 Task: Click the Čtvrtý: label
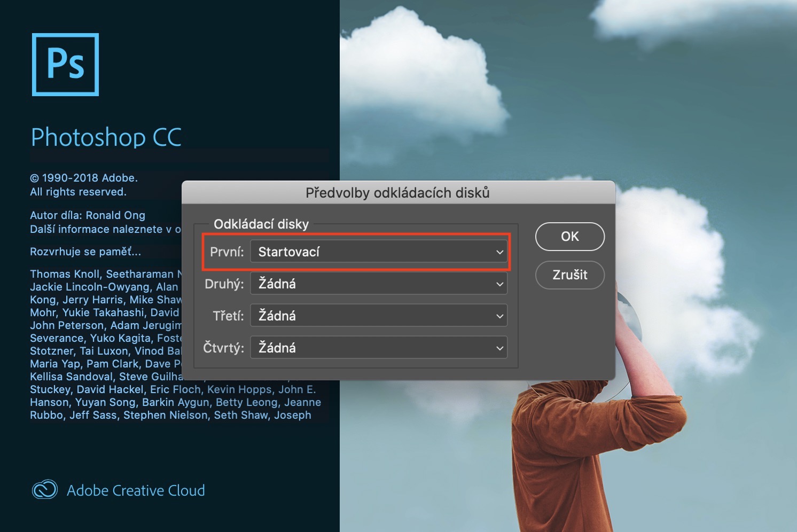point(223,348)
